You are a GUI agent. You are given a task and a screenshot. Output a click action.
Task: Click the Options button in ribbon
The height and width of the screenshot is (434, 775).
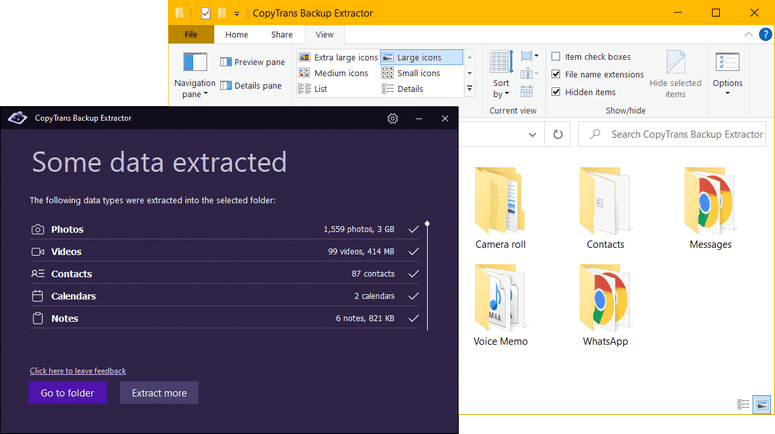728,74
